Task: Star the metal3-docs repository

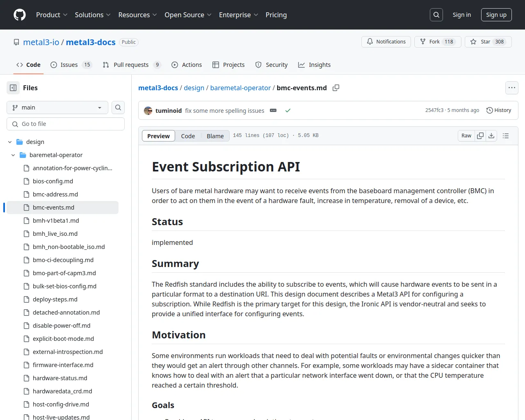Action: pyautogui.click(x=488, y=42)
